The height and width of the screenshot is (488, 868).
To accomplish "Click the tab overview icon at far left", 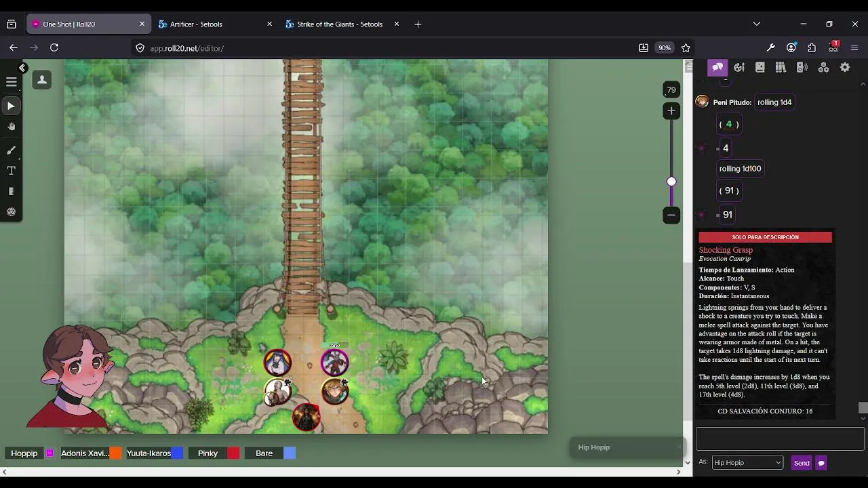I will [x=12, y=24].
